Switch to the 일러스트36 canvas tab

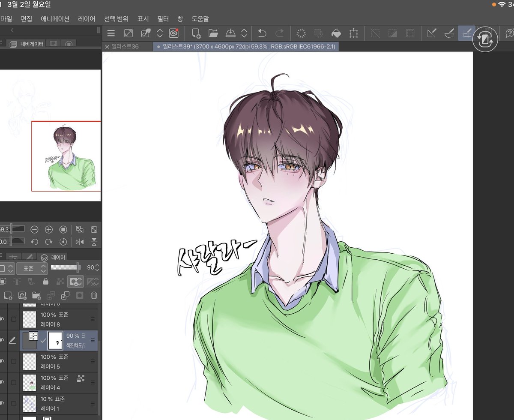click(x=128, y=46)
